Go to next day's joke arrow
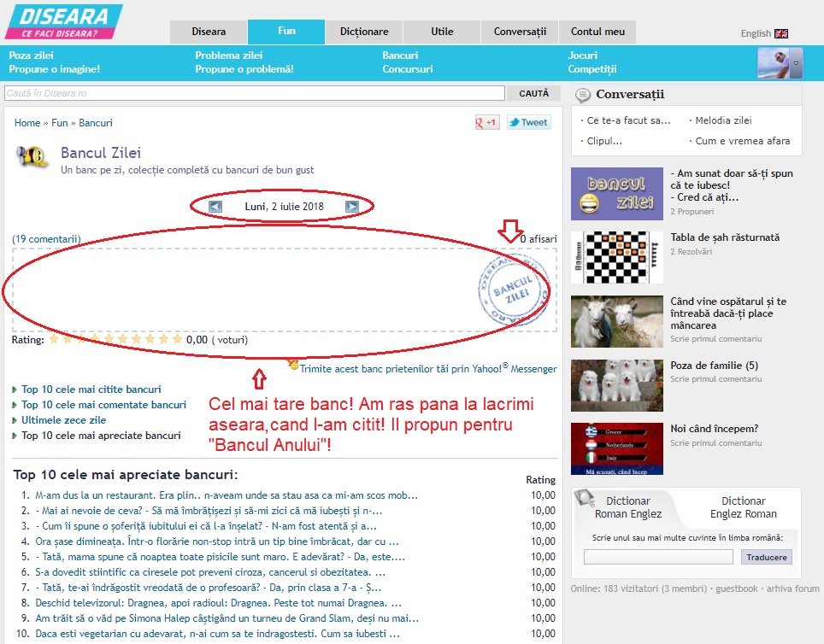 tap(351, 207)
